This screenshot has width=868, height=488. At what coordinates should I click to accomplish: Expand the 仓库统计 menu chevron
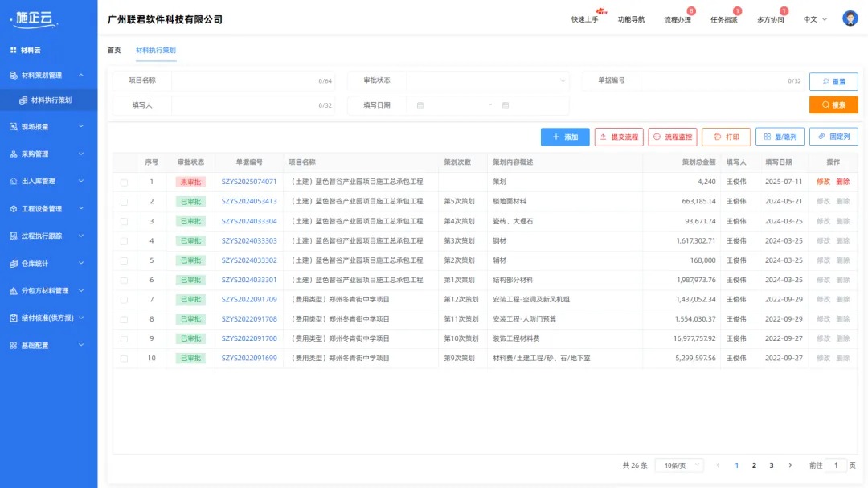coord(81,263)
